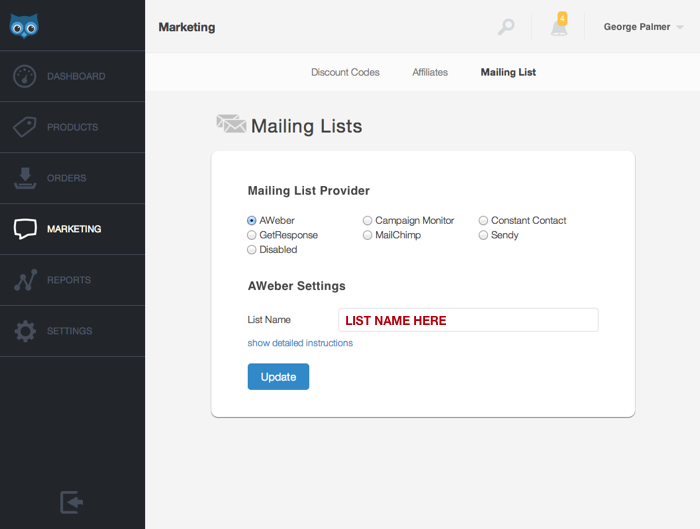Screen dimensions: 700x529
Task: Click the List Name label
Action: click(269, 320)
